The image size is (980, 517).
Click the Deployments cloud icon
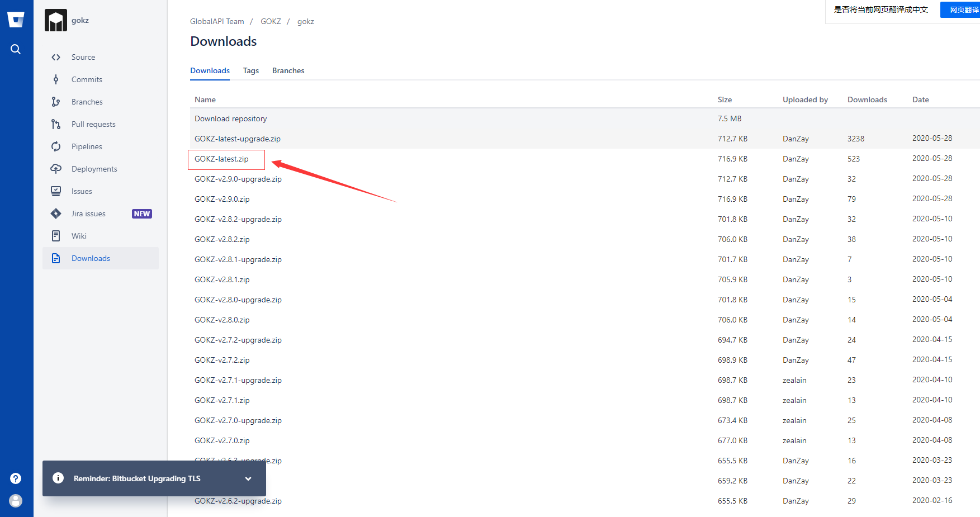pyautogui.click(x=56, y=169)
